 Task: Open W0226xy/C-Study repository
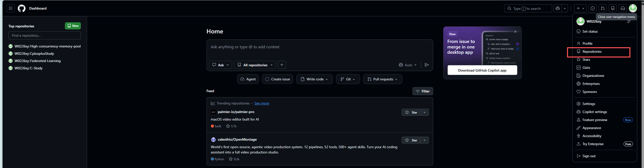pyautogui.click(x=28, y=68)
